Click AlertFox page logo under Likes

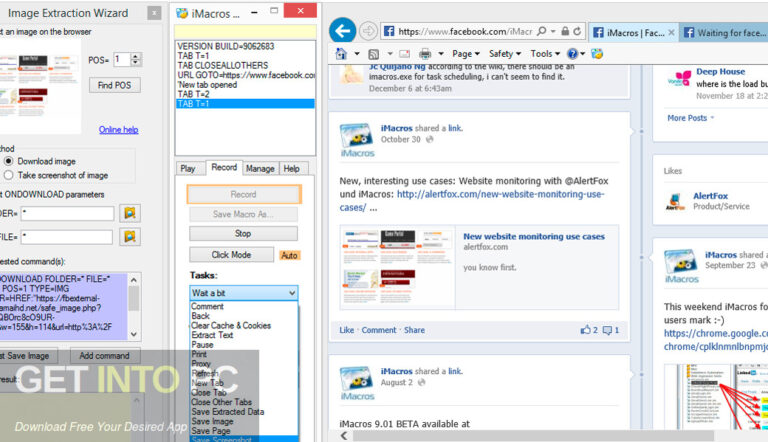[675, 201]
